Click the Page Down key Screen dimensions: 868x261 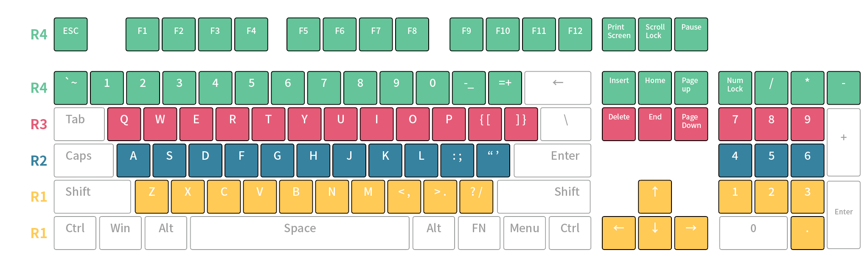691,124
